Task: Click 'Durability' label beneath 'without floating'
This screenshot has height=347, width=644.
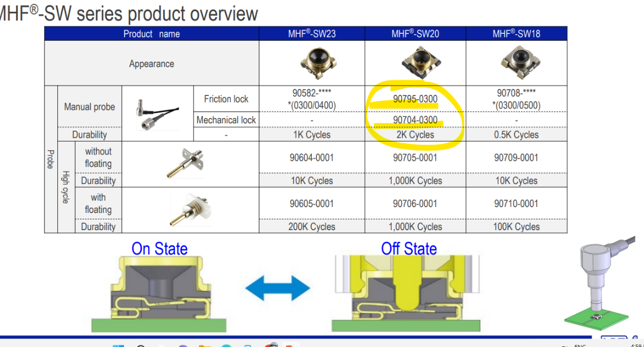Action: click(x=98, y=181)
